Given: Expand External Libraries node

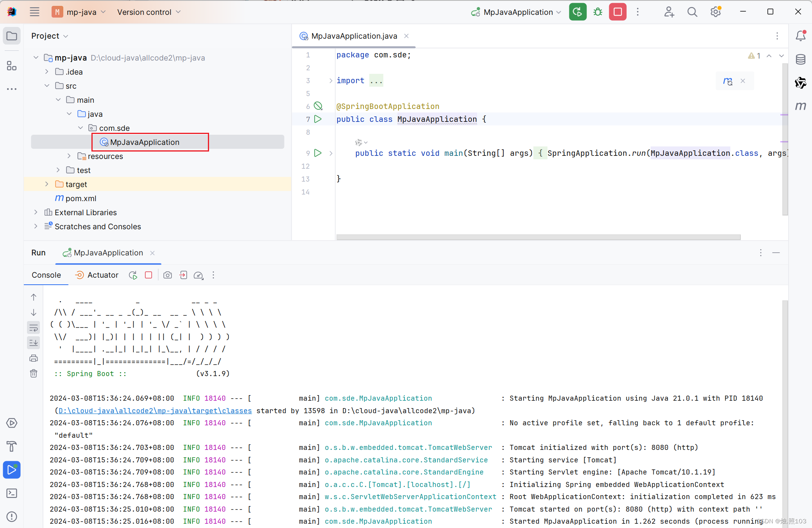Looking at the screenshot, I should [36, 212].
